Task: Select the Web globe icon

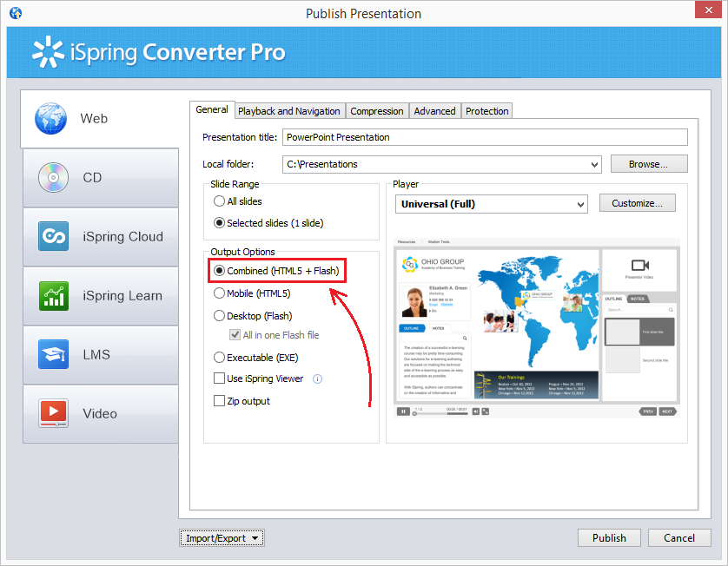Action: 50,118
